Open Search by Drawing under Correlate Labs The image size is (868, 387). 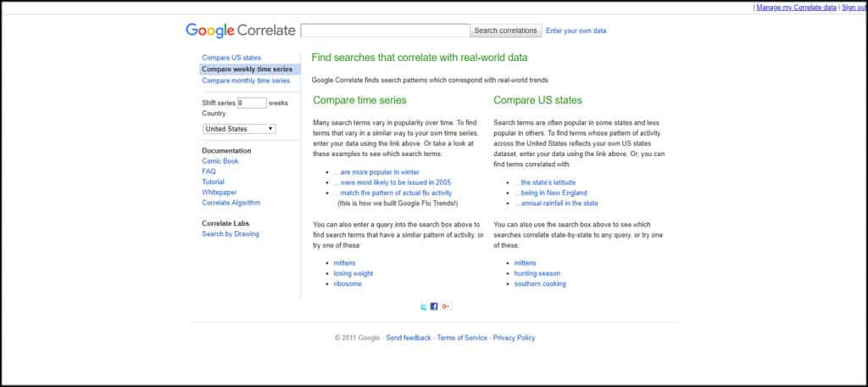[x=231, y=234]
